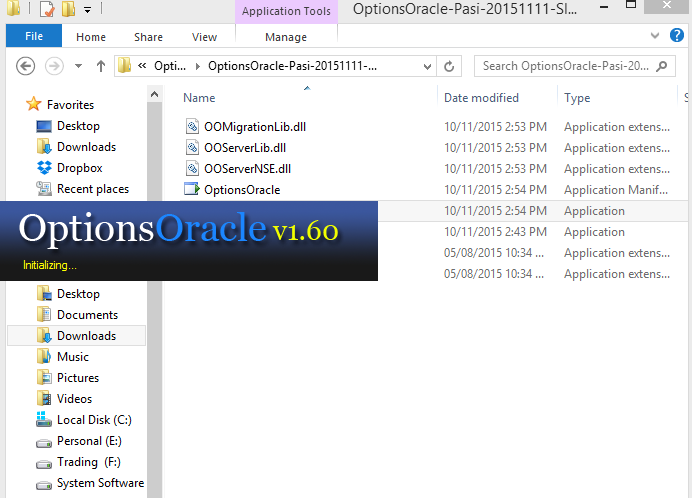Switch to the View ribbon tab

(204, 37)
